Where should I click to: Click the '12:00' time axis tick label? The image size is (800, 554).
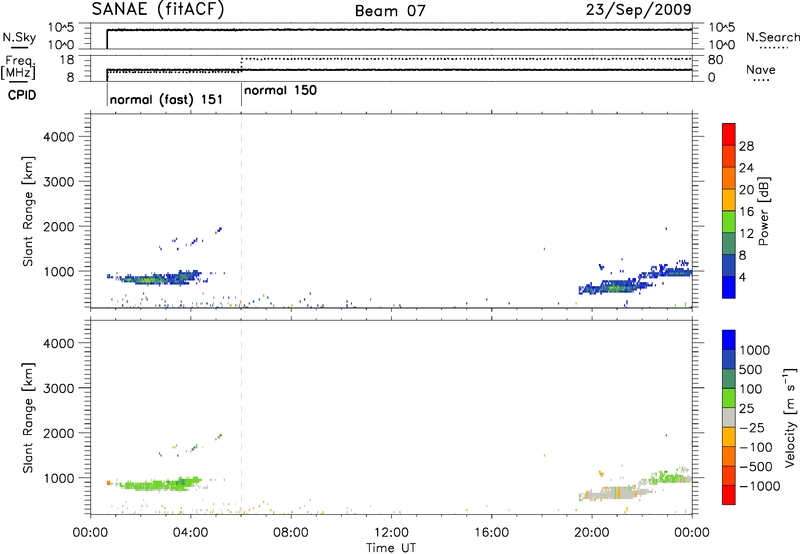391,533
